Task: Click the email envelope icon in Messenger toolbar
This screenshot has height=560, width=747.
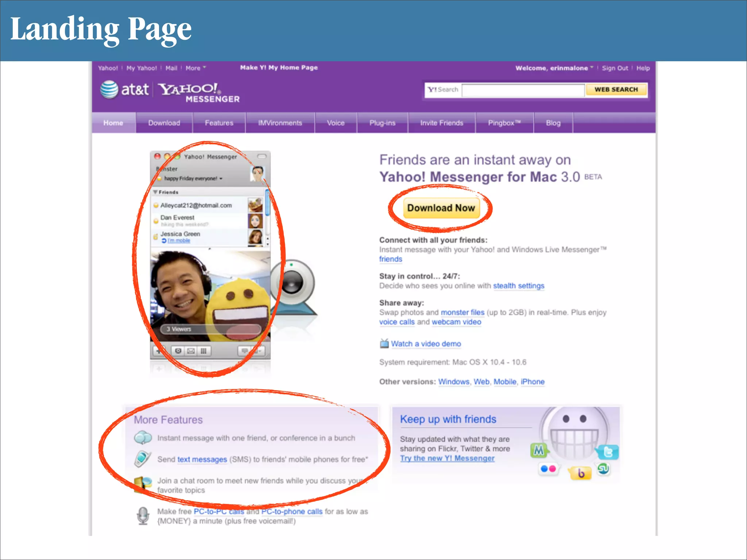Action: [191, 351]
